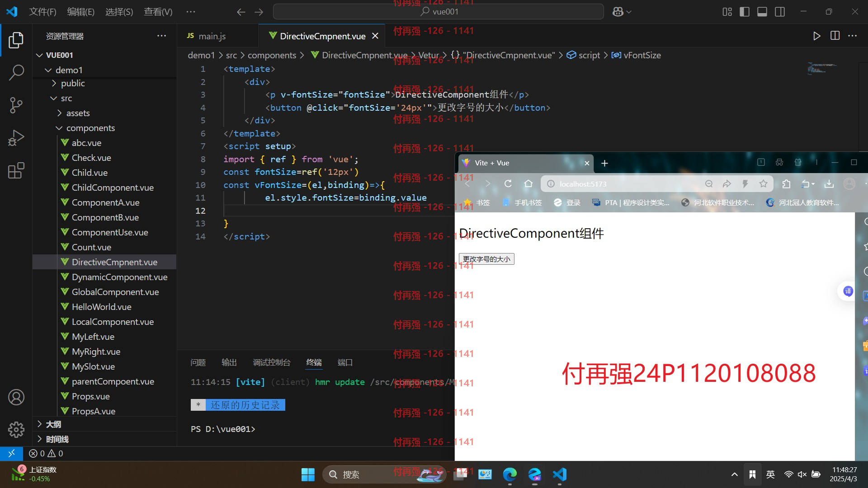This screenshot has width=868, height=488.
Task: Switch to the 问题 panel tab
Action: tap(198, 362)
